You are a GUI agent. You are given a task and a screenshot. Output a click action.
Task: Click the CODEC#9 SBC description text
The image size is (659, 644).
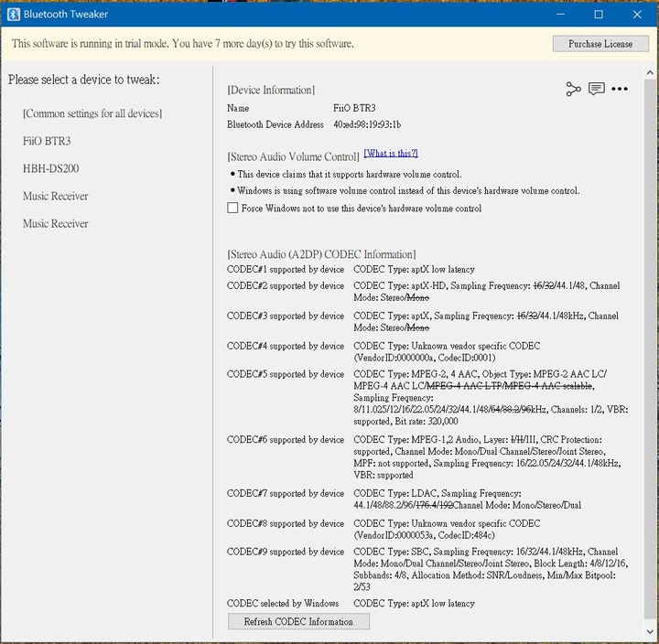(491, 569)
